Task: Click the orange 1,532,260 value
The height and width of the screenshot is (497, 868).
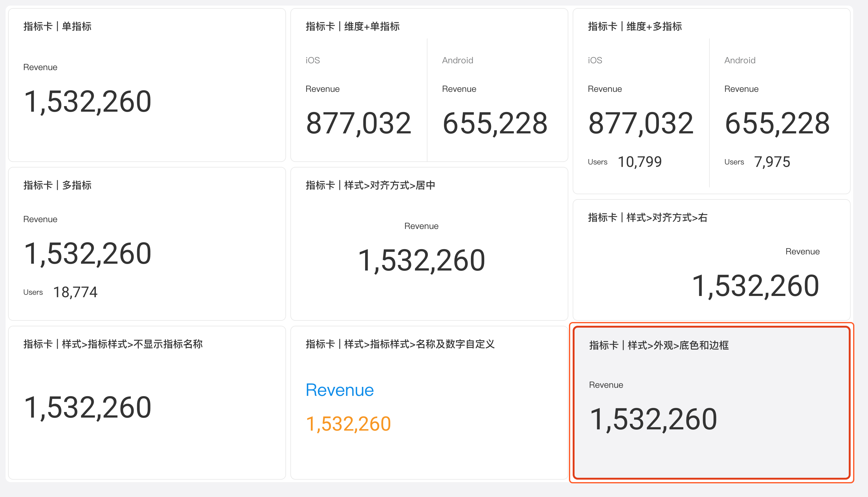Action: point(348,424)
